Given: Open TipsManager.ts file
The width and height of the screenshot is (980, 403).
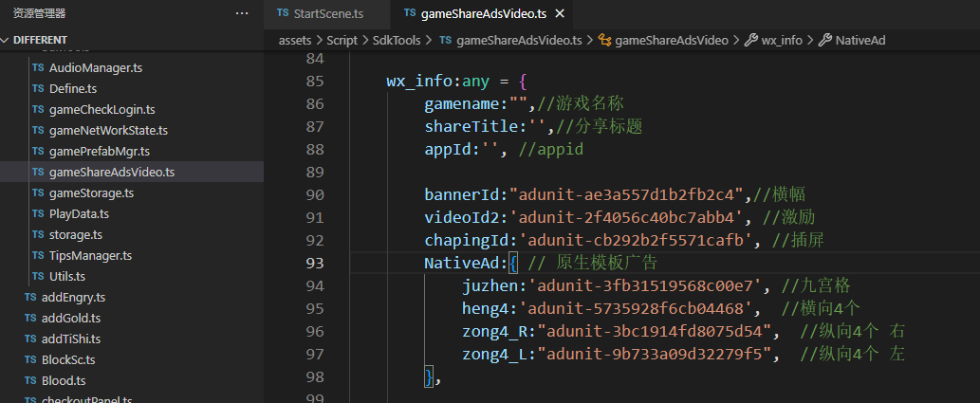Looking at the screenshot, I should [x=90, y=255].
